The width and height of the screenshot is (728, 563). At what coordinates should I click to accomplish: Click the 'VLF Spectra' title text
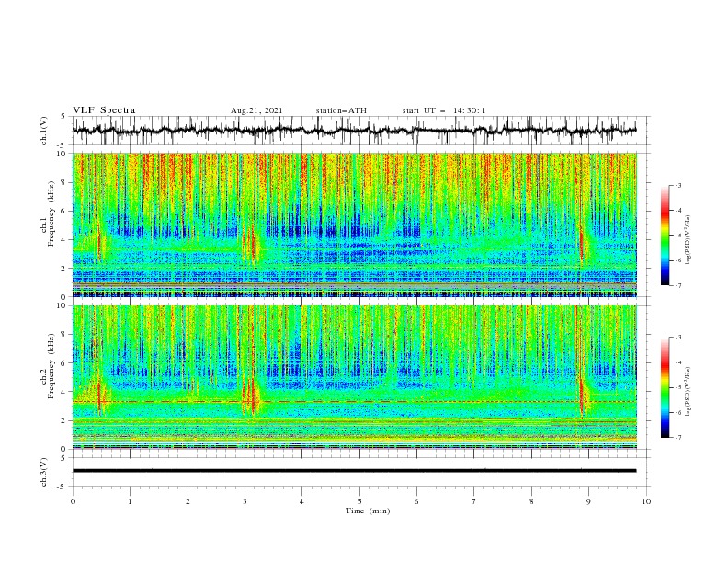(x=104, y=110)
